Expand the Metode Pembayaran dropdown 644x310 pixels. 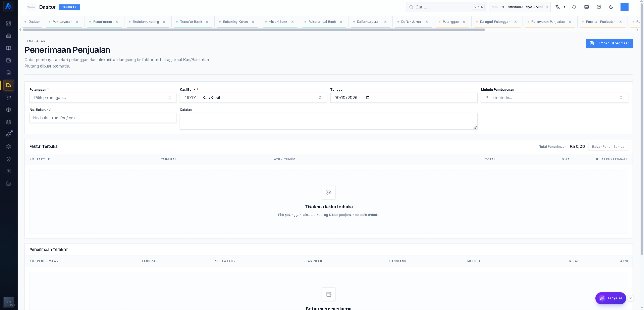(554, 98)
